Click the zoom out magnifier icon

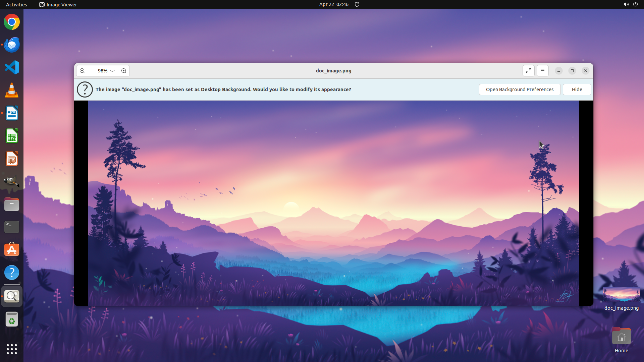click(x=82, y=71)
